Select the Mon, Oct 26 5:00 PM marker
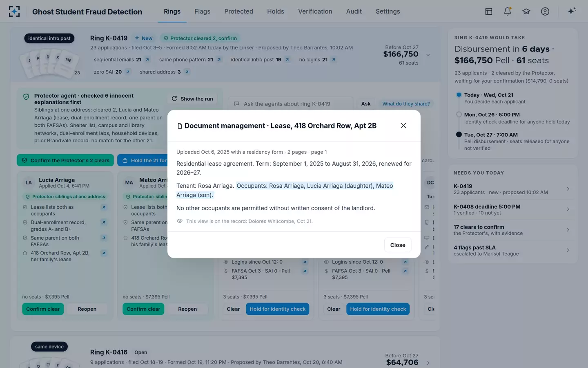This screenshot has width=588, height=368. coord(459,114)
